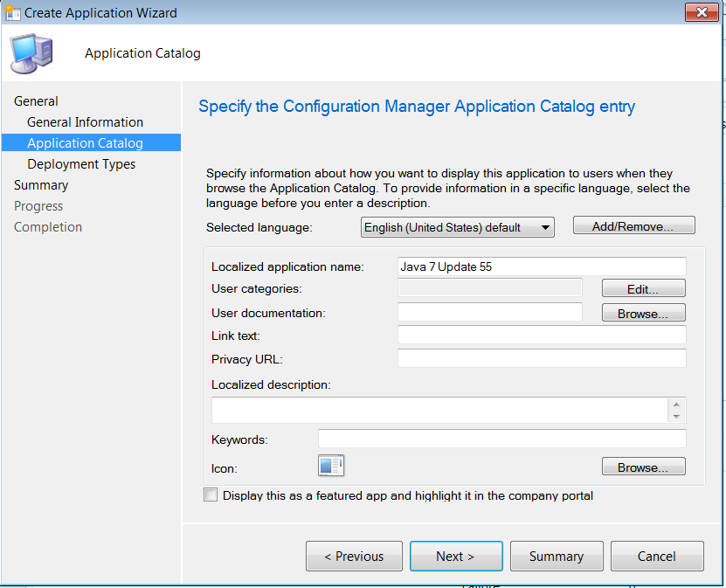This screenshot has height=588, width=726.
Task: Click the Next button
Action: click(x=455, y=556)
